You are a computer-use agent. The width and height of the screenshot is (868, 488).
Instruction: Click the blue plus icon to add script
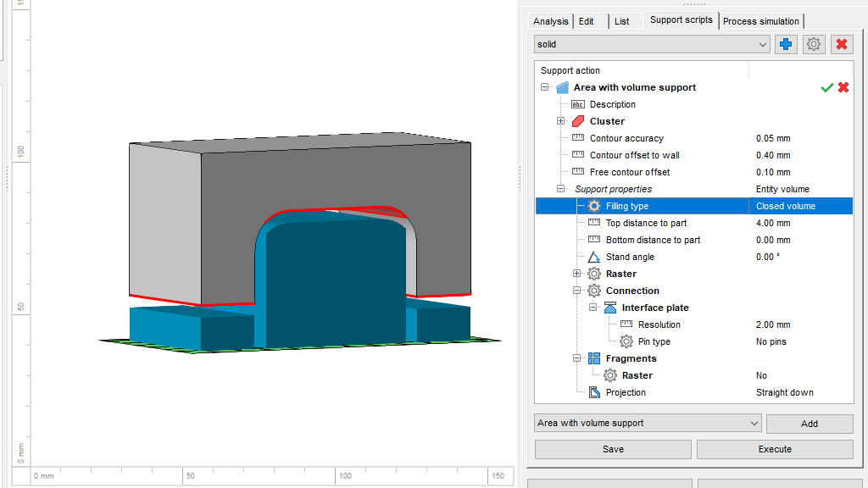(785, 43)
